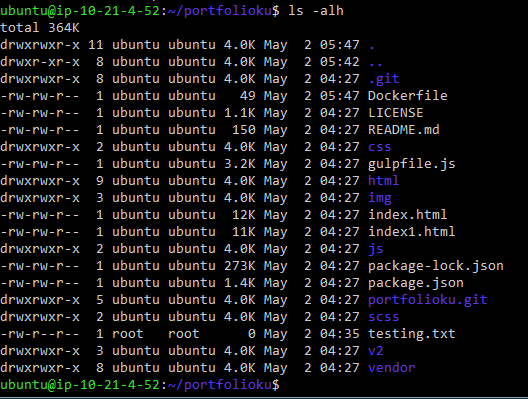Click the 'index1.html' file name
Screen dimensions: 528x399
pos(411,232)
